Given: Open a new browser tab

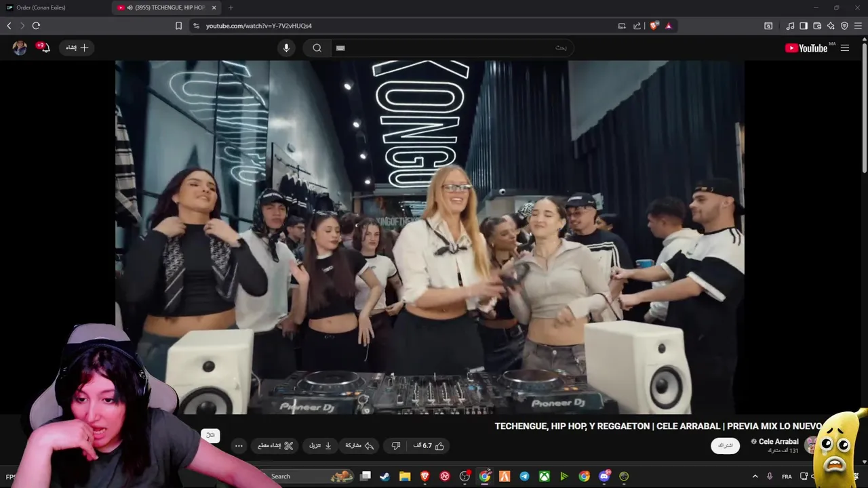Looking at the screenshot, I should click(231, 7).
